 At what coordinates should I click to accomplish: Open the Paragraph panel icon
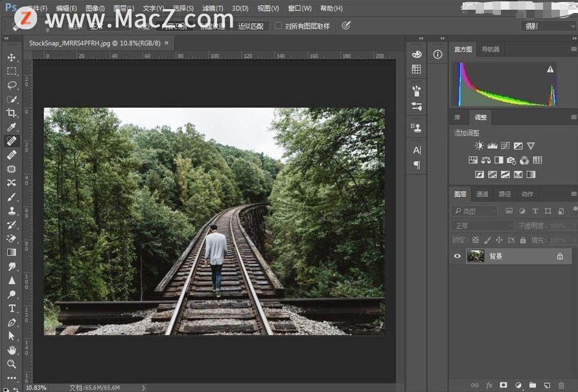[417, 165]
